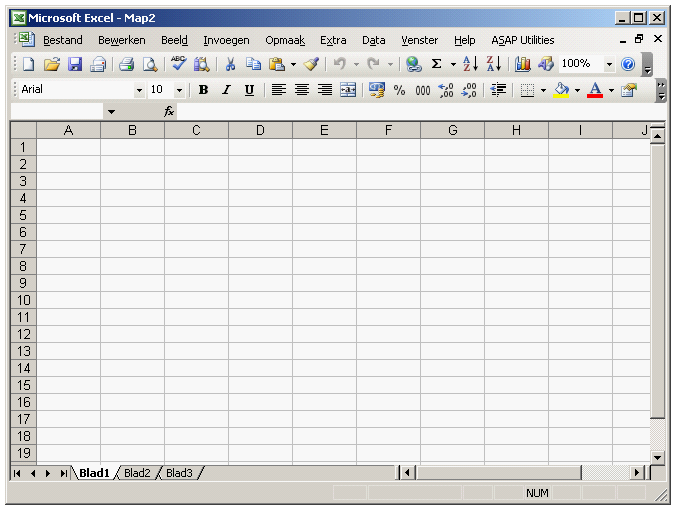Run the ABC spelling check
This screenshot has width=683, height=519.
[178, 64]
